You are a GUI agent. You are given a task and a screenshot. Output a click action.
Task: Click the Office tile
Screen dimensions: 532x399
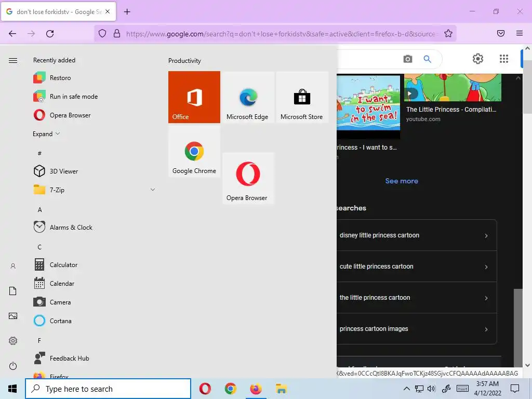coord(194,97)
